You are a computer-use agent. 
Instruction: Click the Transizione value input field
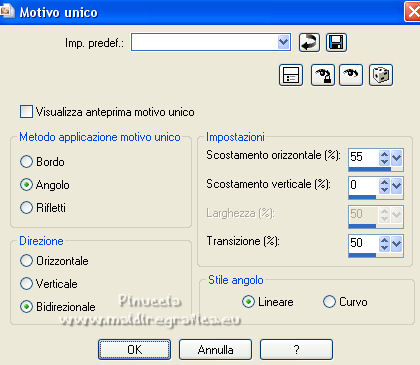363,243
